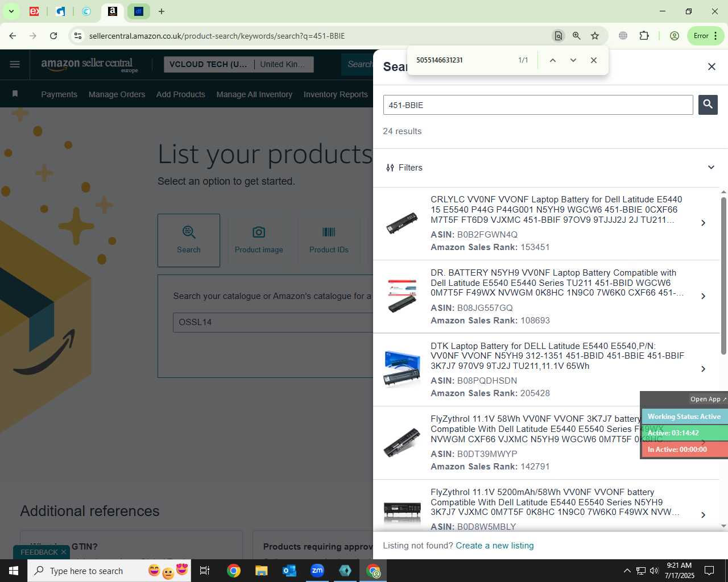
Task: Expand the Filters section chevron
Action: point(711,168)
